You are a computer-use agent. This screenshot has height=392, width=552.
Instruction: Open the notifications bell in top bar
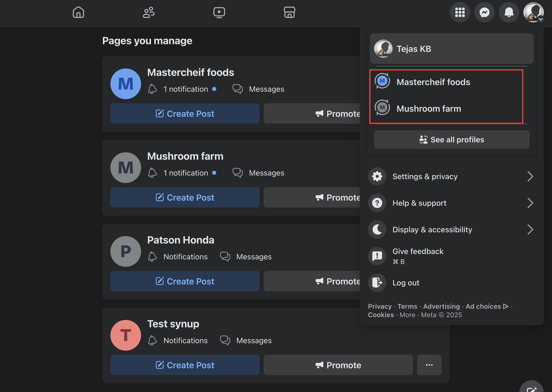point(509,12)
